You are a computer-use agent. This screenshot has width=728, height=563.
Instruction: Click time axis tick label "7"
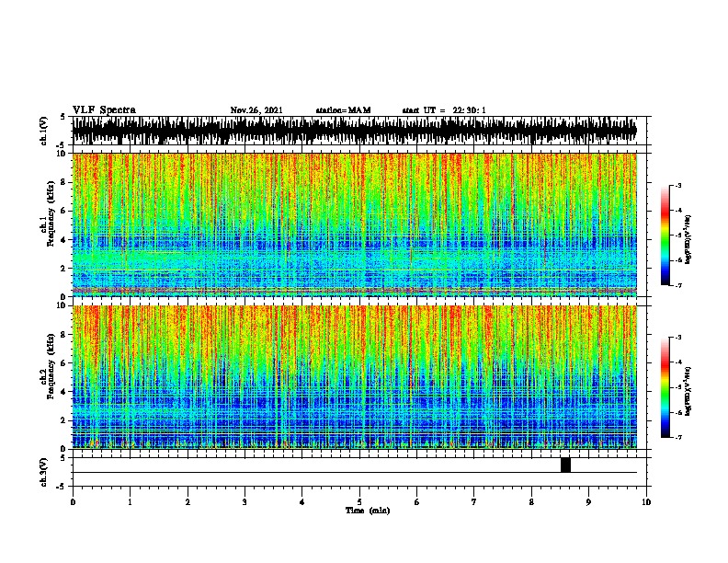(x=474, y=502)
